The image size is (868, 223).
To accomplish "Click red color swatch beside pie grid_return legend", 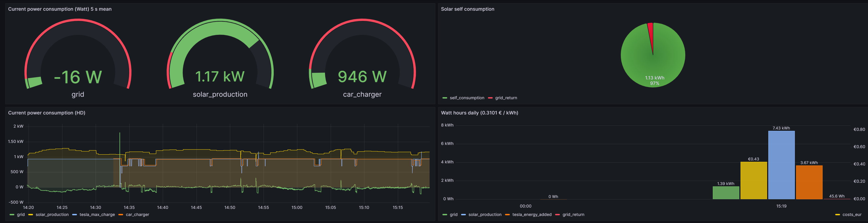I will point(490,98).
